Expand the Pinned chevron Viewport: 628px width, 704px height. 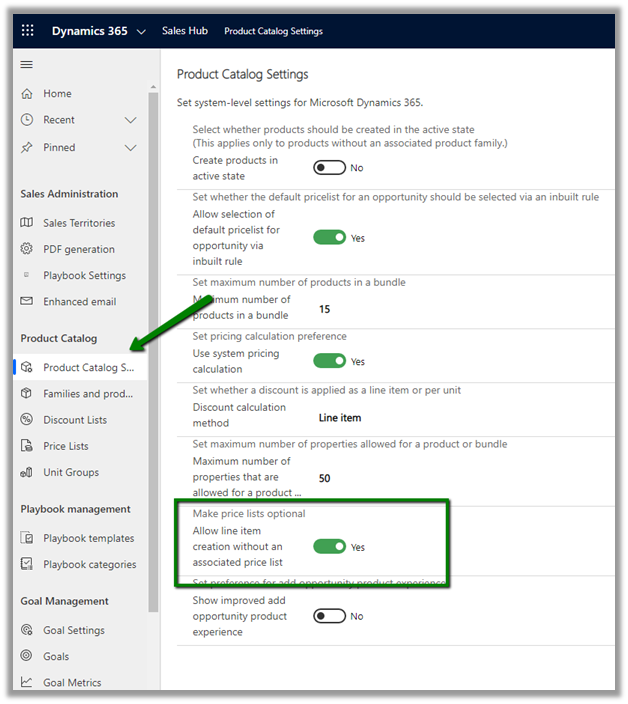[x=130, y=148]
